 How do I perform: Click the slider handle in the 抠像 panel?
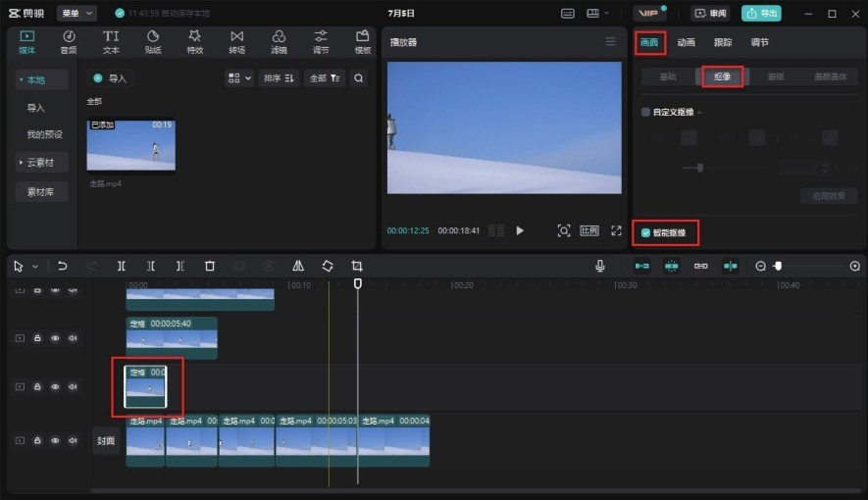click(x=700, y=168)
